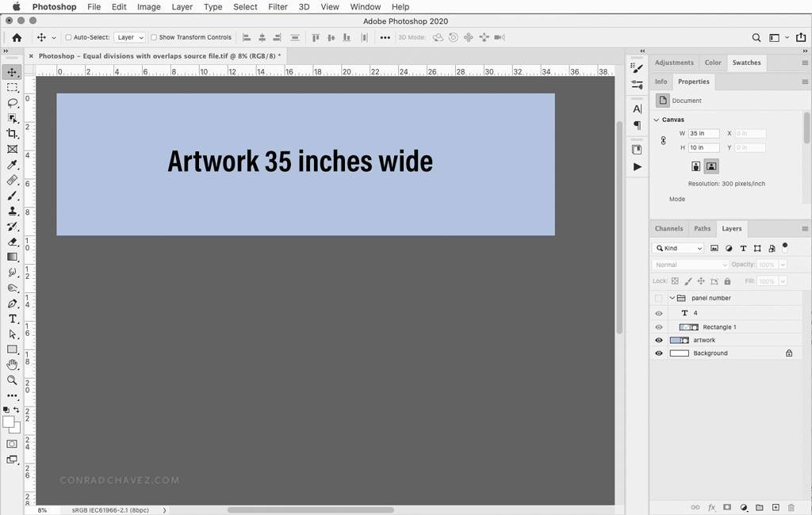The image size is (812, 515).
Task: Switch to the Paths tab
Action: 703,228
